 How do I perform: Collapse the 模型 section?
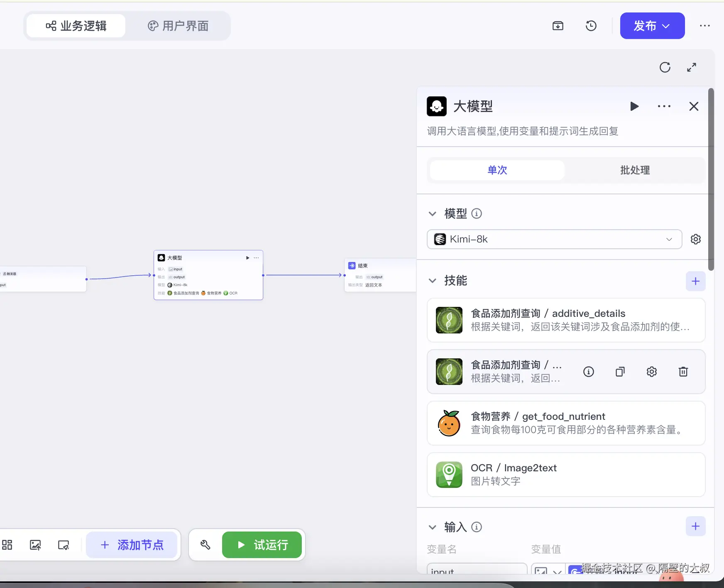click(433, 214)
